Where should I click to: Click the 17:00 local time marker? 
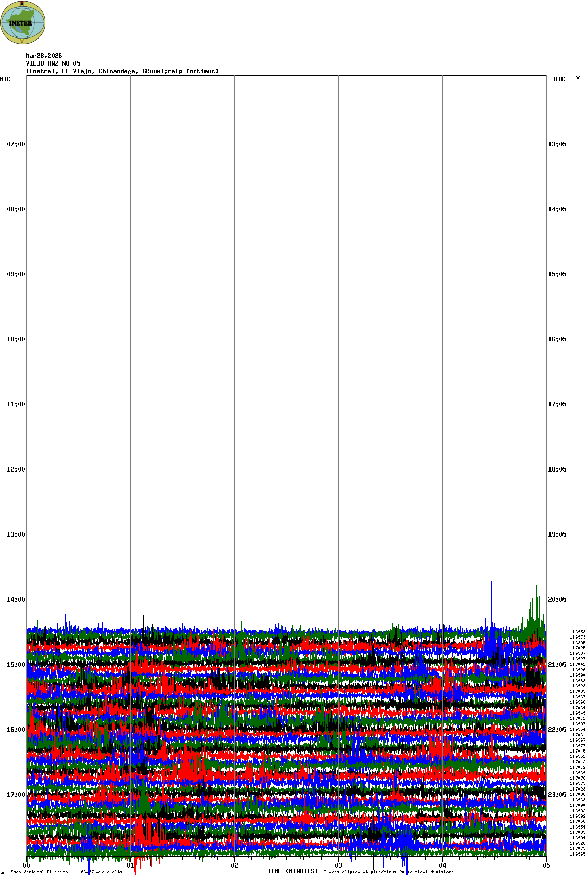point(16,795)
